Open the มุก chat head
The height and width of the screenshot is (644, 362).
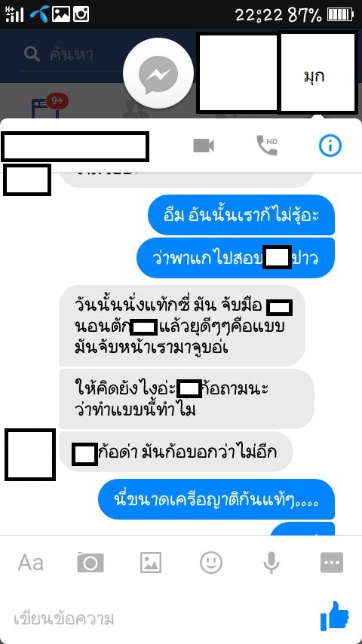coord(318,72)
